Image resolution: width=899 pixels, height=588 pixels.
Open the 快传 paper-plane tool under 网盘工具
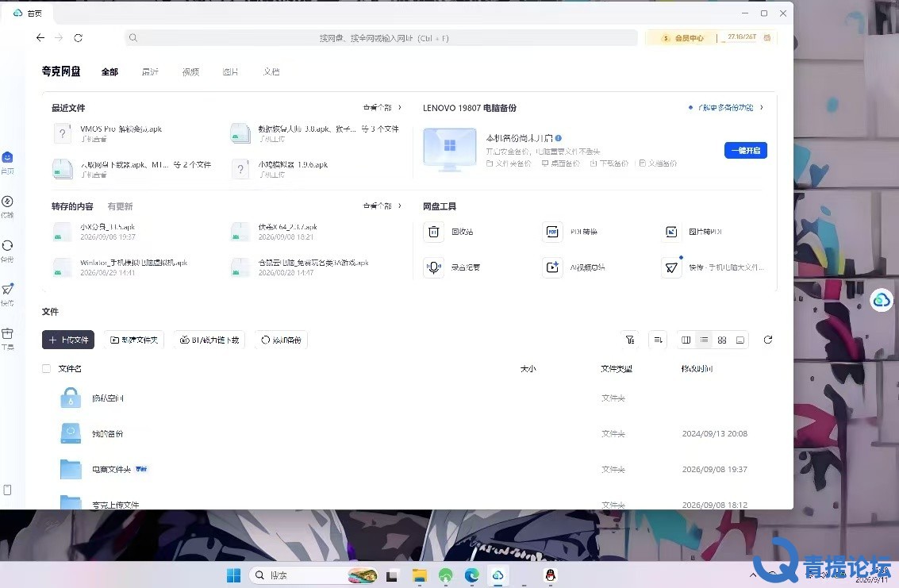click(671, 267)
